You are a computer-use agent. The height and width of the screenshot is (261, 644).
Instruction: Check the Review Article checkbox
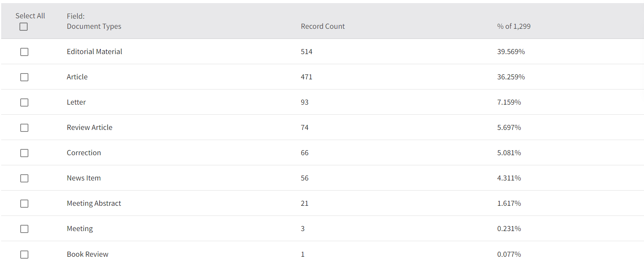(x=24, y=128)
